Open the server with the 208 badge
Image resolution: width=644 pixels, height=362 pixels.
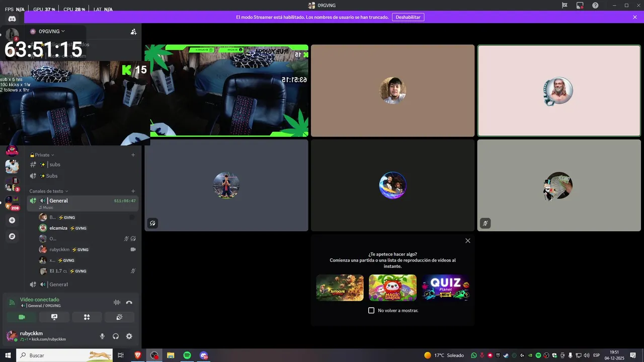coord(12,203)
